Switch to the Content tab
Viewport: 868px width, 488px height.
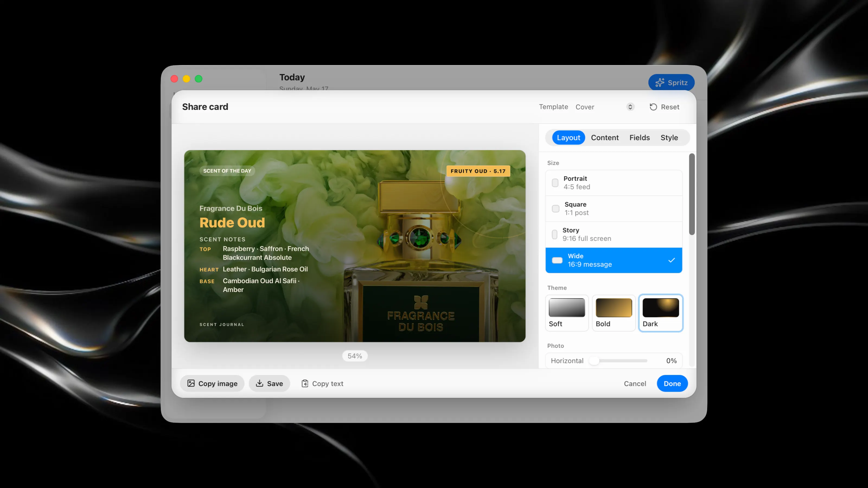605,137
